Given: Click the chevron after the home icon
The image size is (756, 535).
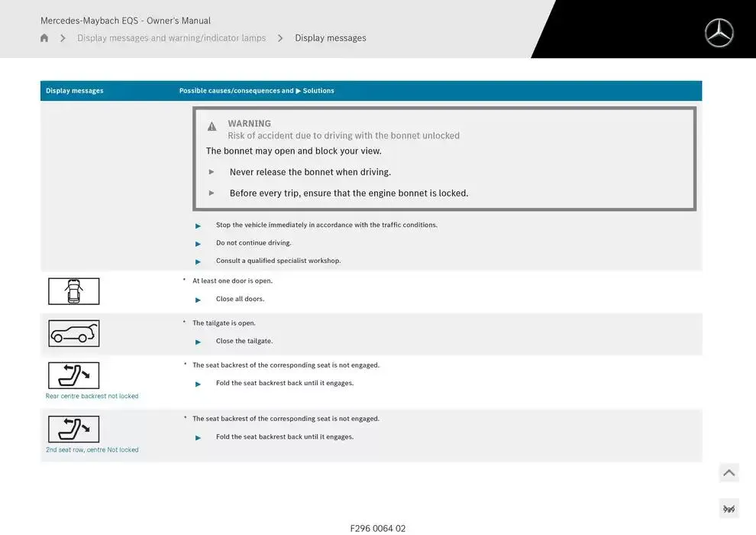Looking at the screenshot, I should (x=63, y=38).
